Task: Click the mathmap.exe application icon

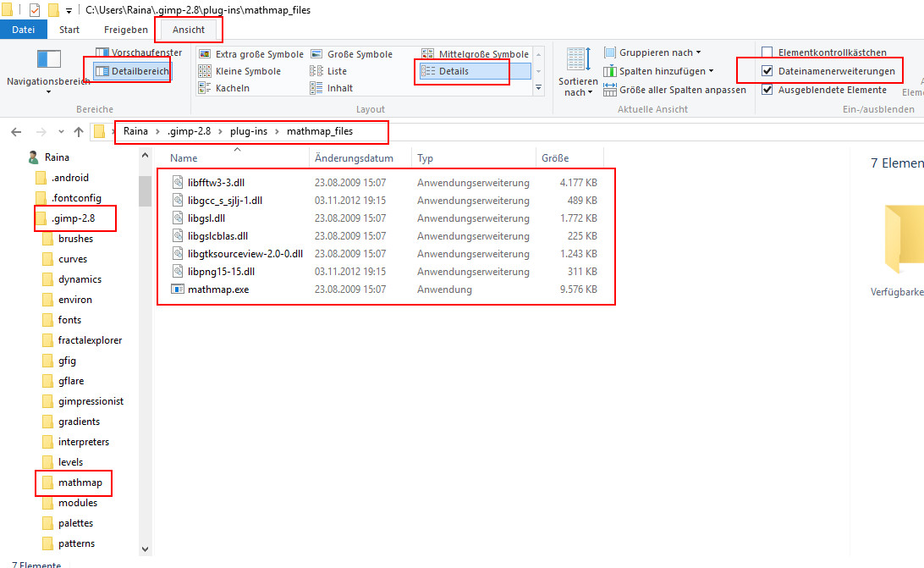Action: [x=178, y=289]
